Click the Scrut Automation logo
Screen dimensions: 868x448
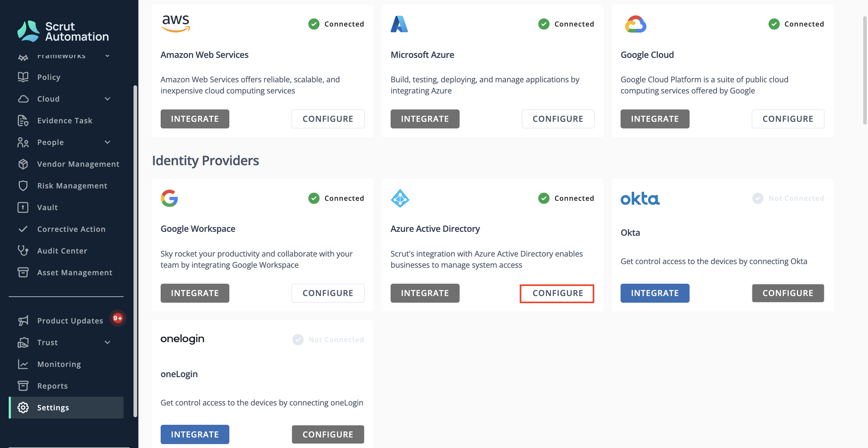coord(63,31)
